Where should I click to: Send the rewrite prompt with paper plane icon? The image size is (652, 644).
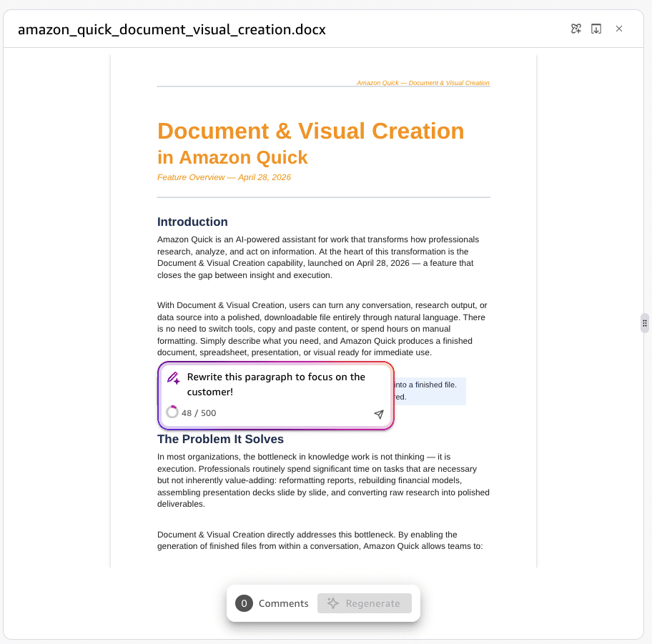point(379,414)
